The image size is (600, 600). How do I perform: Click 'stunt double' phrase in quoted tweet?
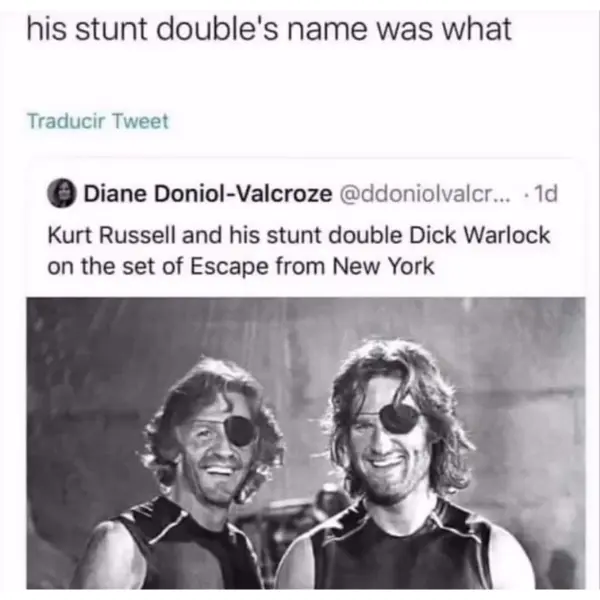[x=334, y=235]
